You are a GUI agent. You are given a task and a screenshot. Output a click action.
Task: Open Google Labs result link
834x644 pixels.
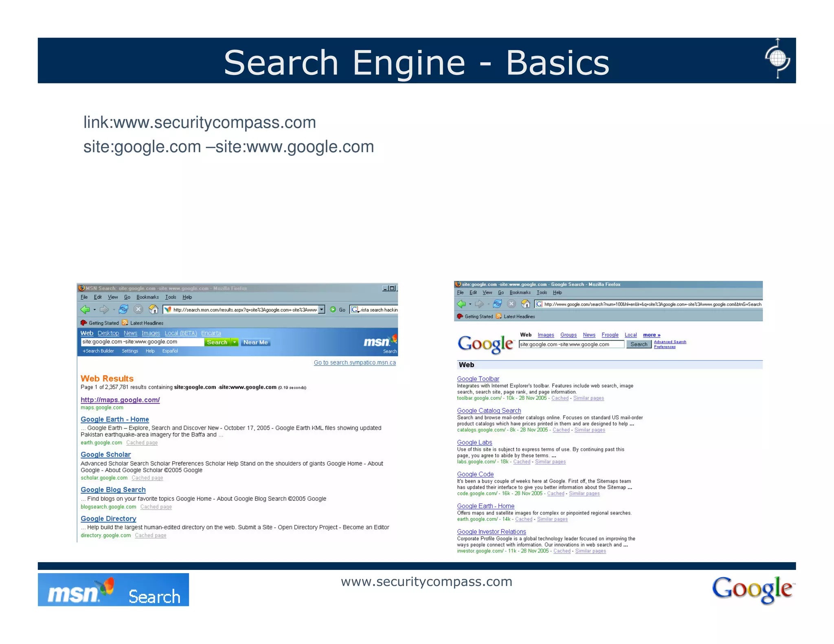pos(474,442)
